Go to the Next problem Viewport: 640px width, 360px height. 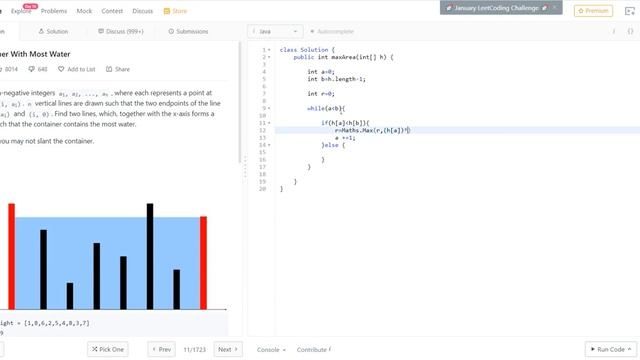(228, 349)
